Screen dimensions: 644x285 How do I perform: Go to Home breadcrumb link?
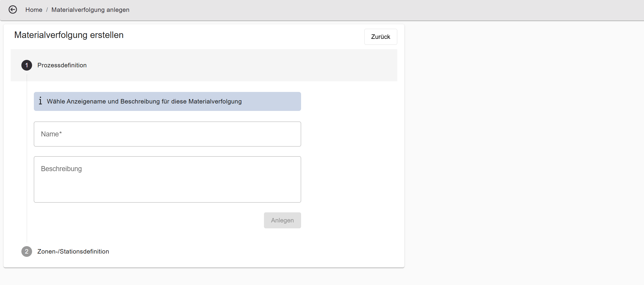pos(34,10)
